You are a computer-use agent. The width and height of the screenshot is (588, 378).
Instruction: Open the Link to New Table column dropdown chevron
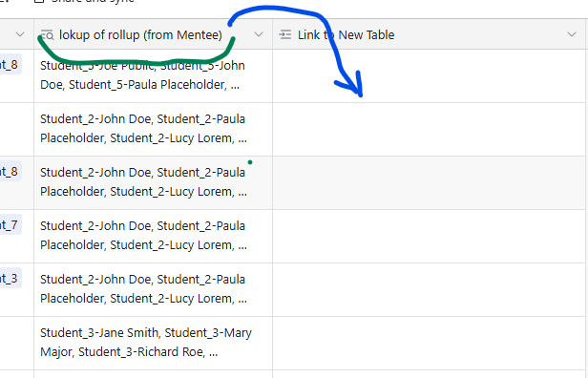pyautogui.click(x=572, y=34)
